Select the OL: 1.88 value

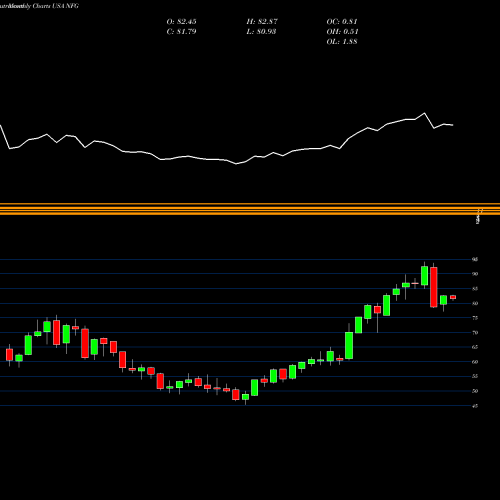pyautogui.click(x=342, y=42)
